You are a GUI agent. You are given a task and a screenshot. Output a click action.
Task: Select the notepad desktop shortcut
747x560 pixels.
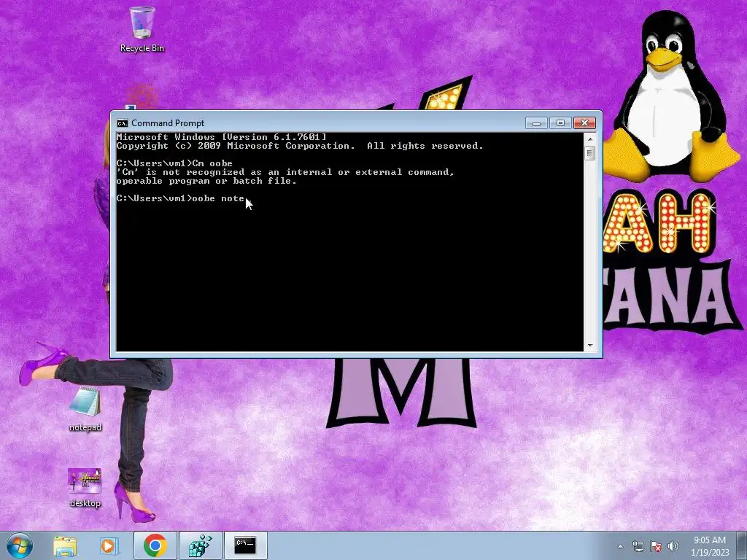click(x=85, y=408)
